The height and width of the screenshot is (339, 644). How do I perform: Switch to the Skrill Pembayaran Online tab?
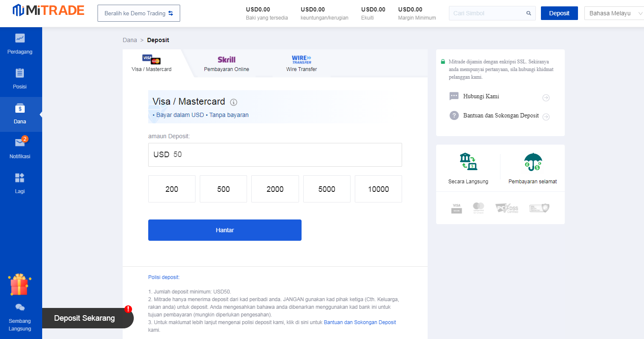click(x=226, y=63)
